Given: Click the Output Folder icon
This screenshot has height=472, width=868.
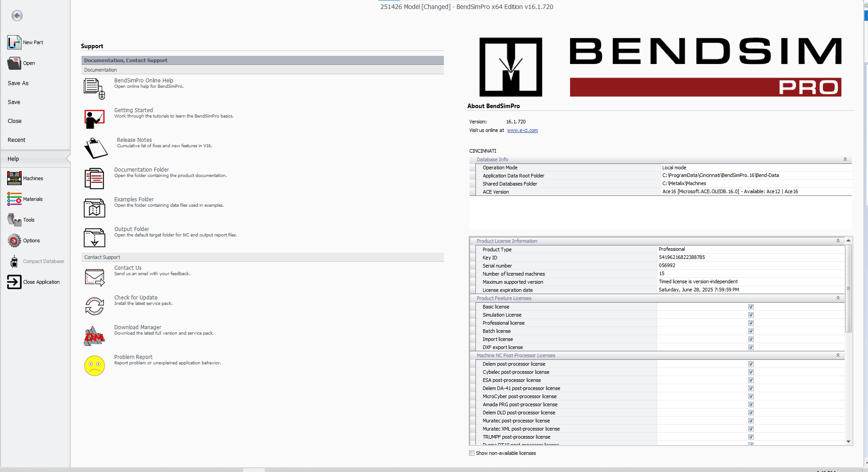Looking at the screenshot, I should (95, 237).
